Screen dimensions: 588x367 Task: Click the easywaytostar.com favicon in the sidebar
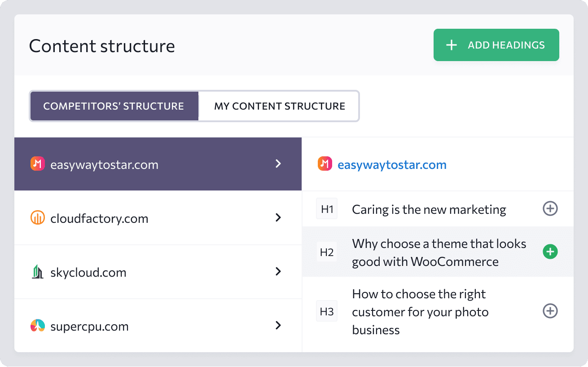(37, 164)
